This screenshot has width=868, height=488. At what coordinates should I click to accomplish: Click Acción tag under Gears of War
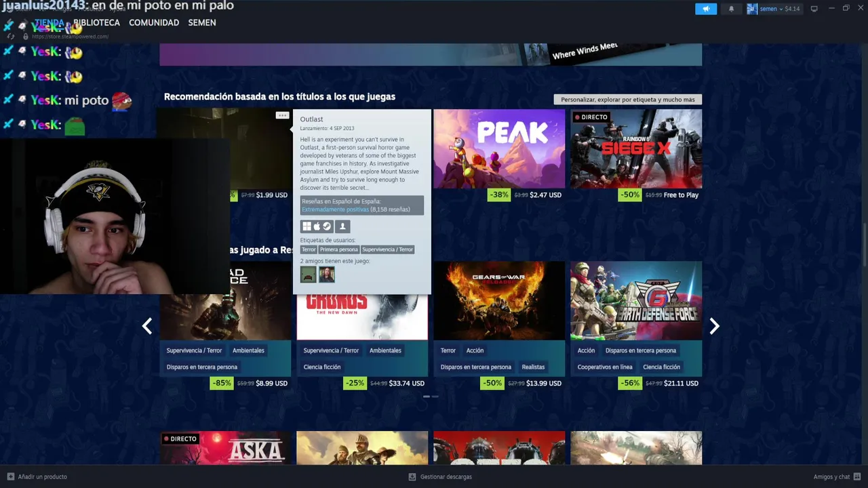pos(475,350)
